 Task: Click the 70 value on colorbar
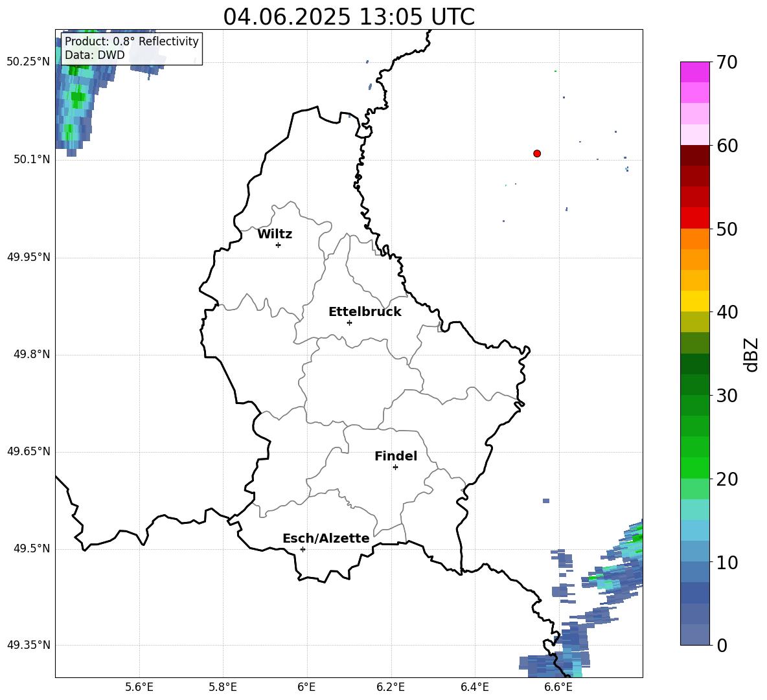(727, 62)
